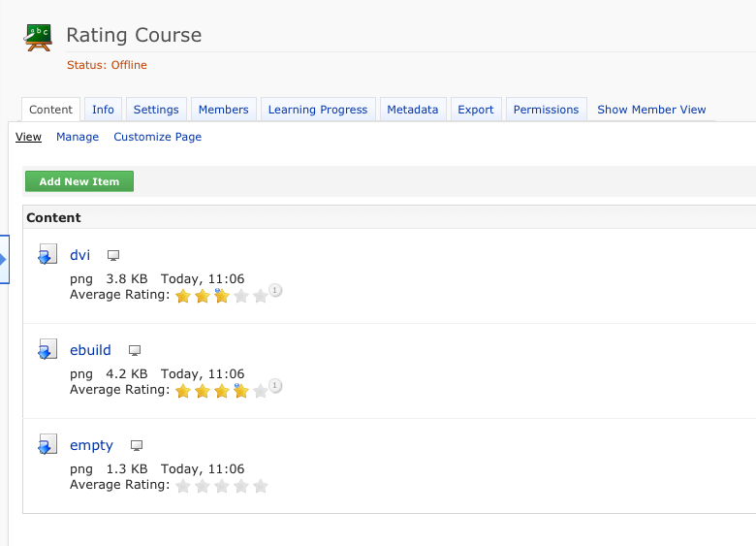Click the rating count badge for ebuild

275,386
